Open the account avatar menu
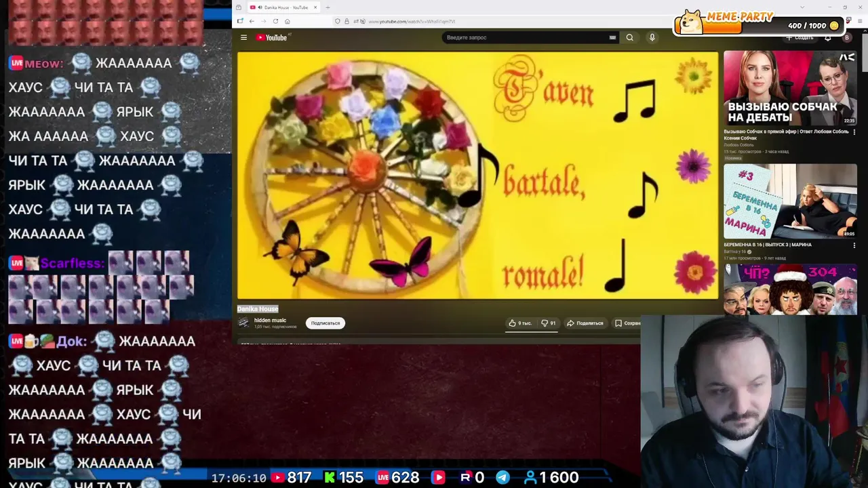The width and height of the screenshot is (868, 488). 846,38
